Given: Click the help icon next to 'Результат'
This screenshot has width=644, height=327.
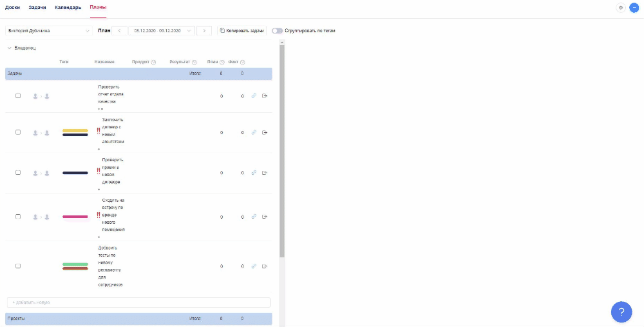Looking at the screenshot, I should [x=194, y=63].
